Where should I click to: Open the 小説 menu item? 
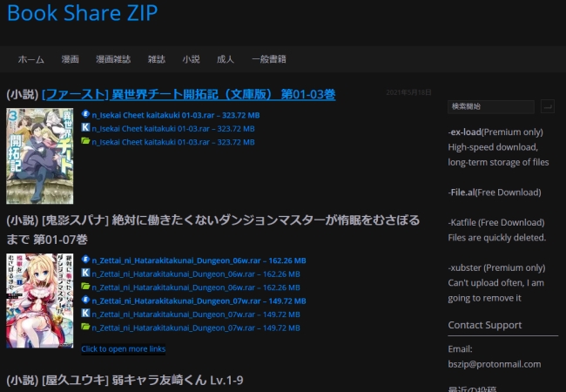point(191,59)
